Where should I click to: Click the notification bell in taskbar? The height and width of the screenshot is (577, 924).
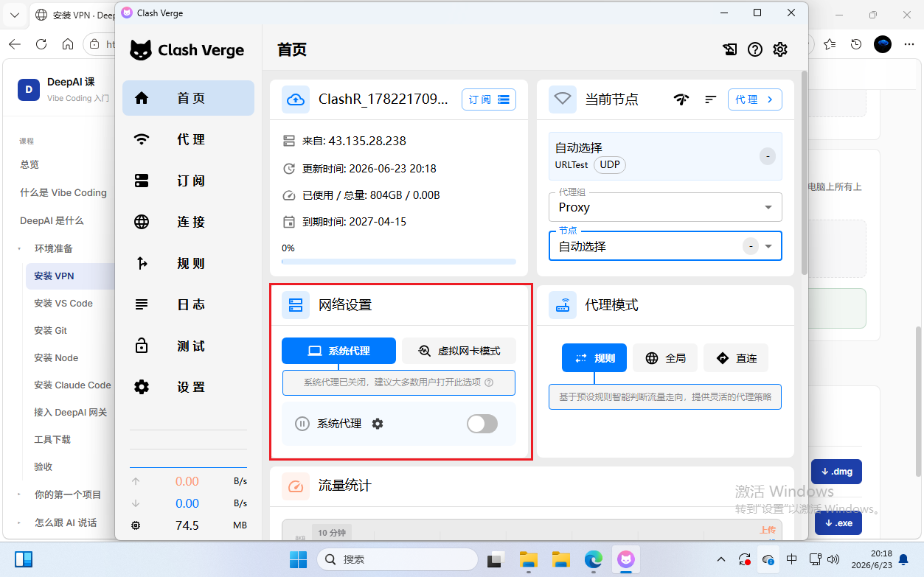pos(903,559)
